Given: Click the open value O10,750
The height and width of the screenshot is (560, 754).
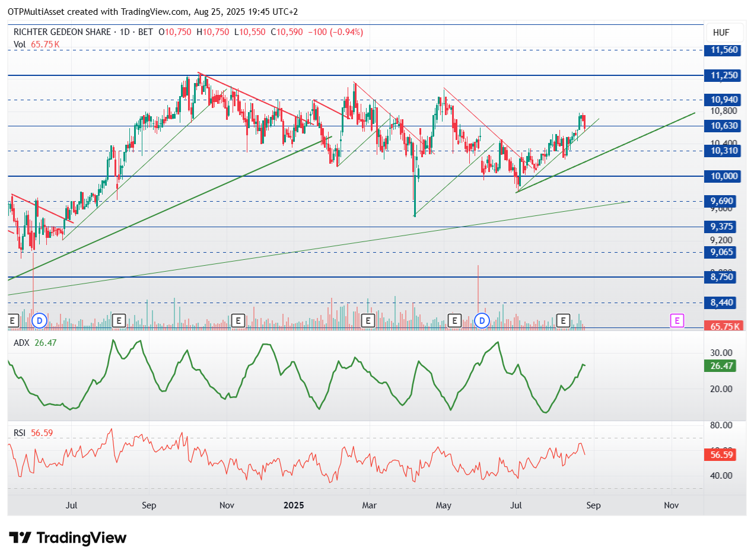Looking at the screenshot, I should click(175, 32).
